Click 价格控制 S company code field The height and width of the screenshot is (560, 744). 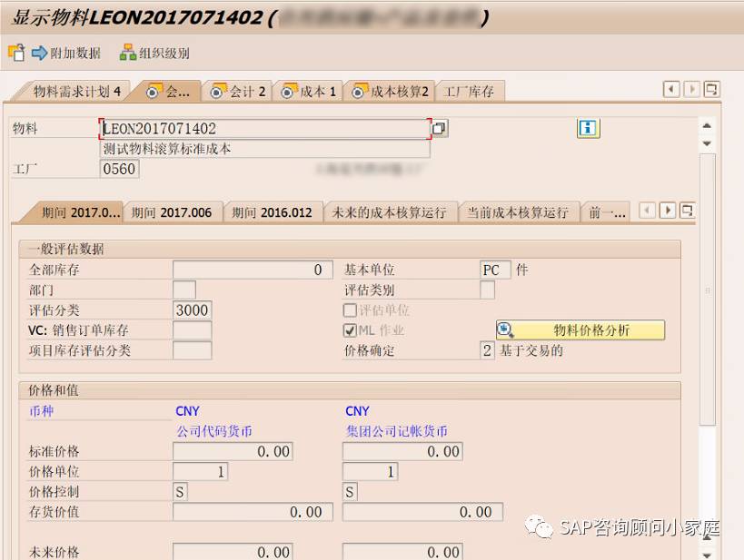click(180, 492)
